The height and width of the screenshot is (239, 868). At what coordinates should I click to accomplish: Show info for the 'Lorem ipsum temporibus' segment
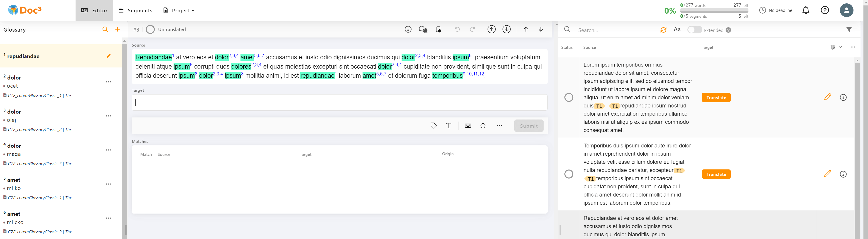coord(843,97)
